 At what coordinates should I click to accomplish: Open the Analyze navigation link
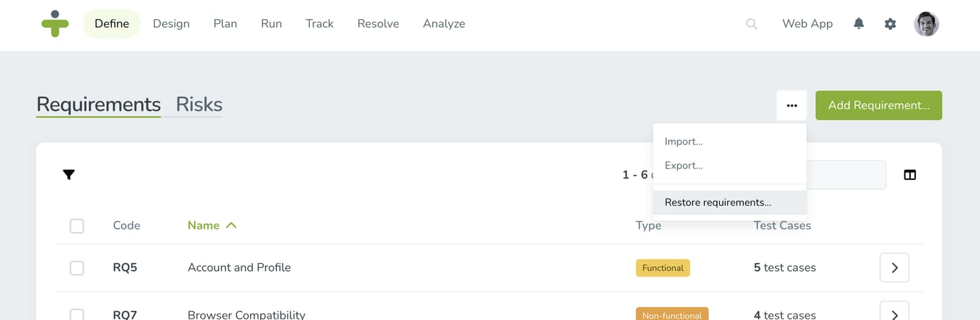pos(444,23)
